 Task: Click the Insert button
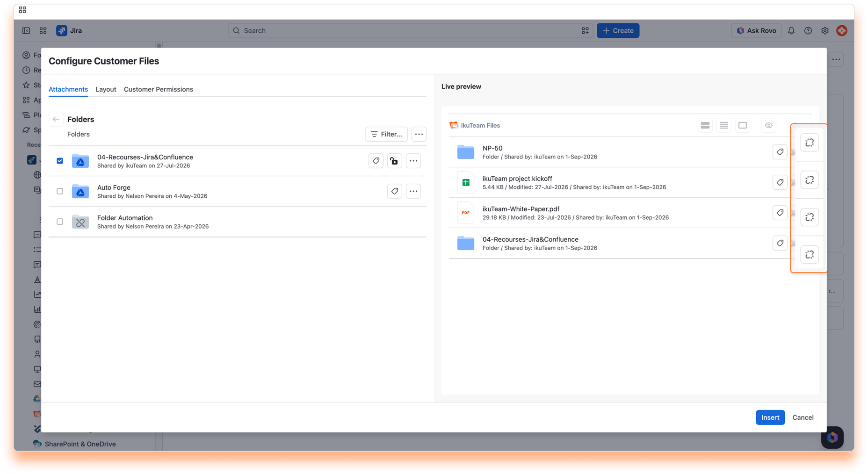click(770, 417)
